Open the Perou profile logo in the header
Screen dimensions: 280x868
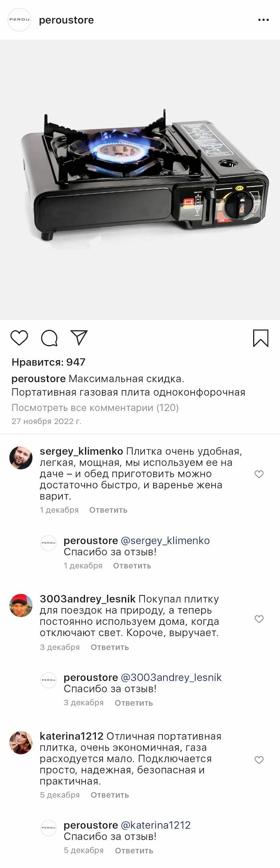(20, 20)
